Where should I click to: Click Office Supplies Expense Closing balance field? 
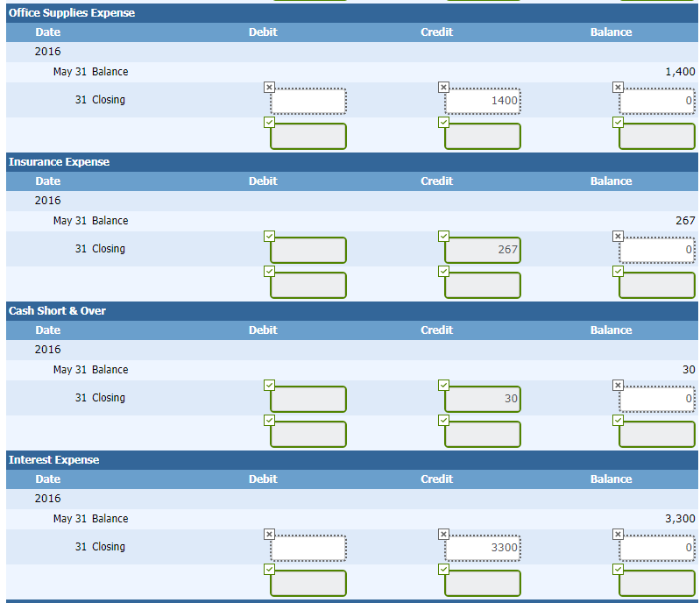(657, 101)
